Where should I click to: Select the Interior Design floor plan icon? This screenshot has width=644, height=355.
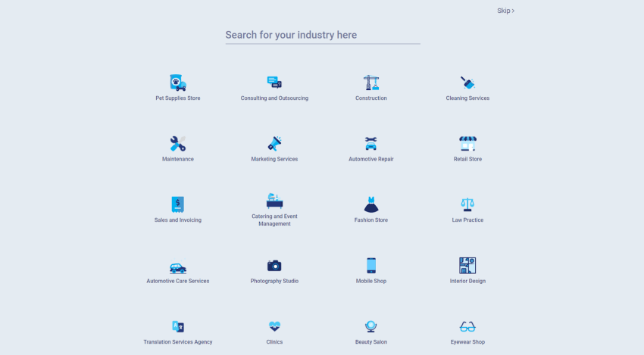467,266
